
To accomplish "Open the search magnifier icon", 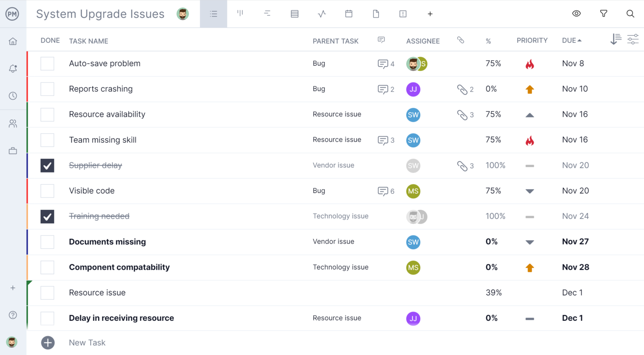I will 630,14.
